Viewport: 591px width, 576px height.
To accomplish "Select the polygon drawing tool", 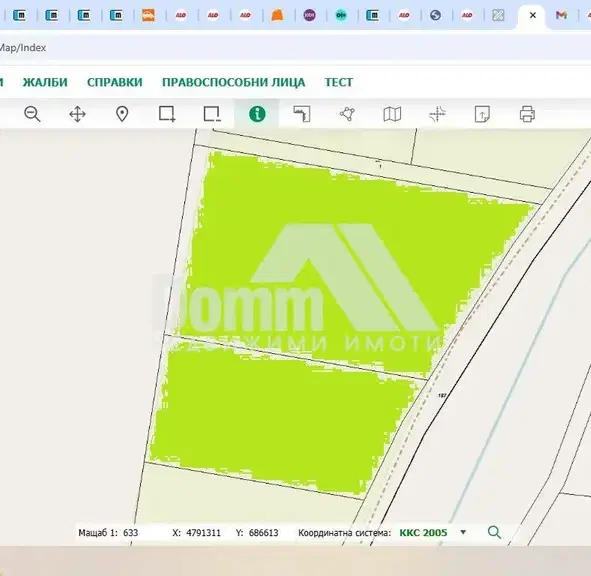I will pyautogui.click(x=347, y=114).
